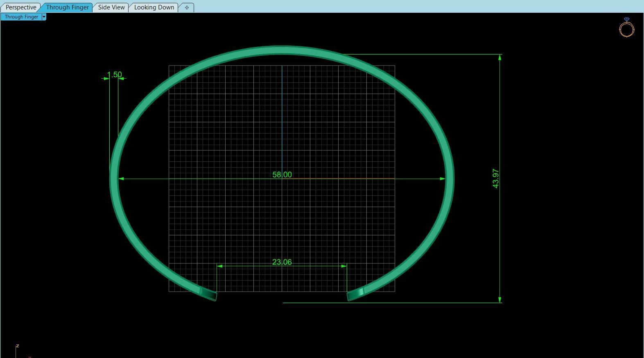Switch to the Perspective viewport tab

[21, 7]
